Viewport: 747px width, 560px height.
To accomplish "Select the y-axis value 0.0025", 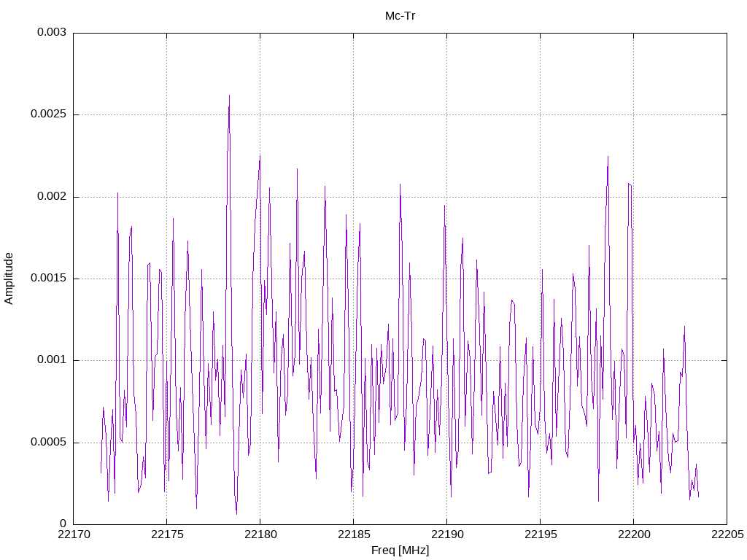I will coord(48,114).
